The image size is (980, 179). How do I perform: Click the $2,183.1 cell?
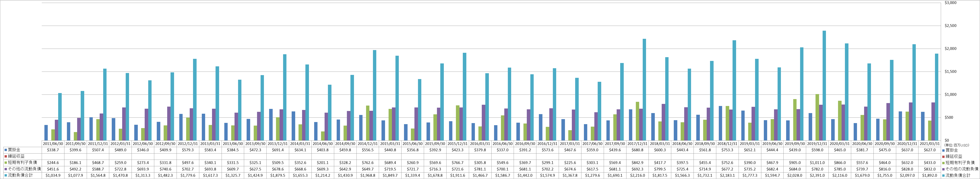(x=727, y=176)
